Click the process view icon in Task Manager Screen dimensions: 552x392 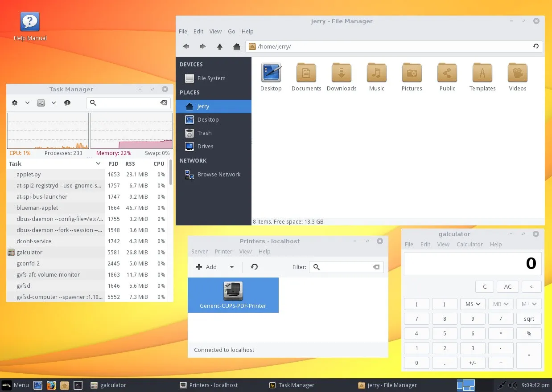[41, 102]
